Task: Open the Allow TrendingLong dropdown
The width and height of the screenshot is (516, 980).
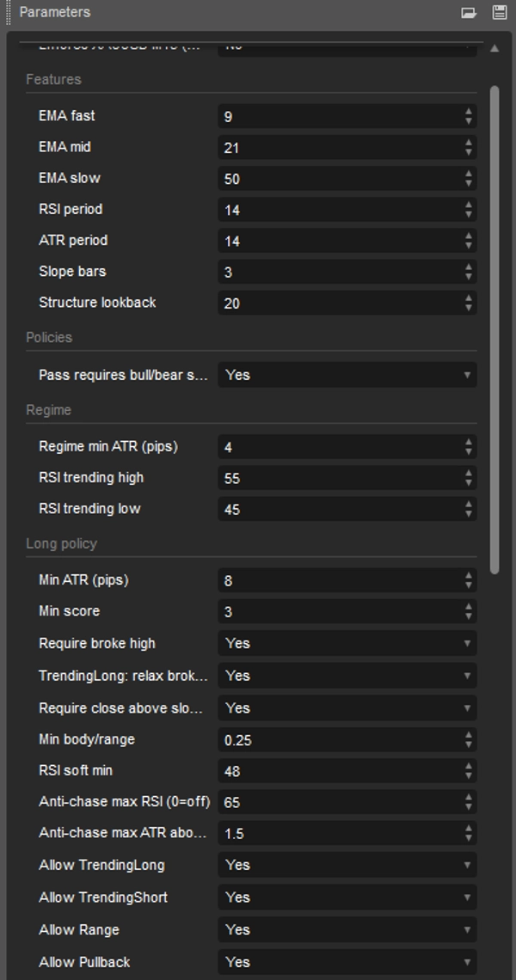Action: [x=347, y=865]
